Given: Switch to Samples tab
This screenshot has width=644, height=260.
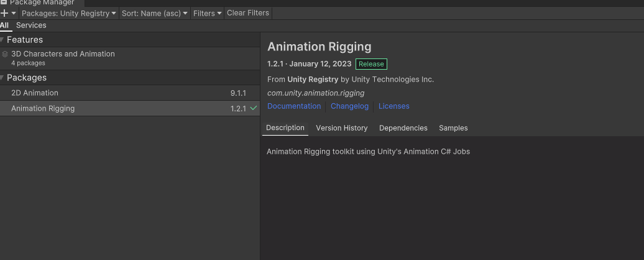Looking at the screenshot, I should tap(453, 128).
